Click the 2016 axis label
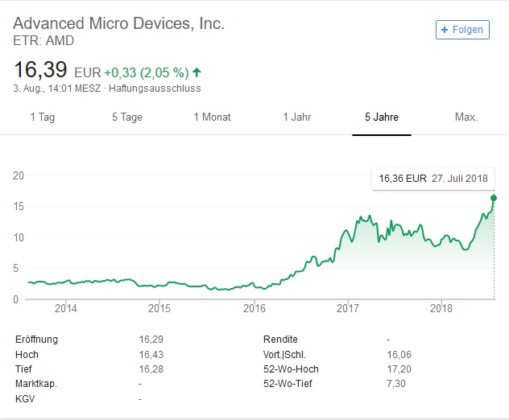 [x=254, y=308]
